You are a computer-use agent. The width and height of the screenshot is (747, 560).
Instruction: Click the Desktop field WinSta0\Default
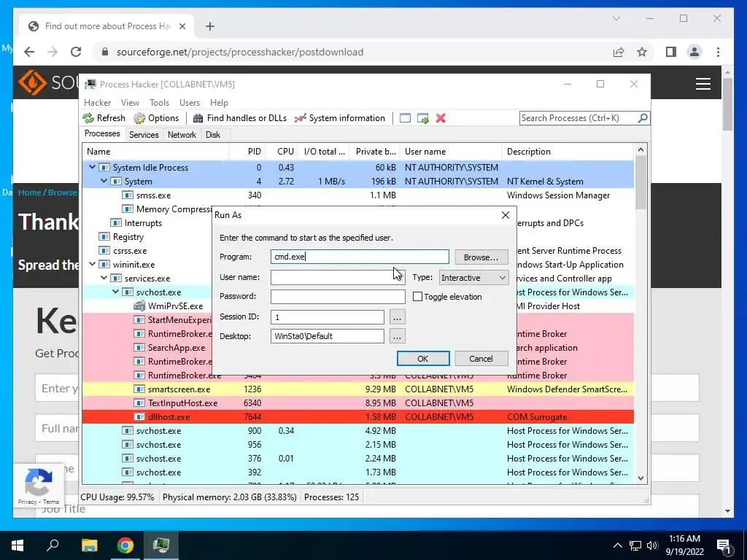point(328,336)
